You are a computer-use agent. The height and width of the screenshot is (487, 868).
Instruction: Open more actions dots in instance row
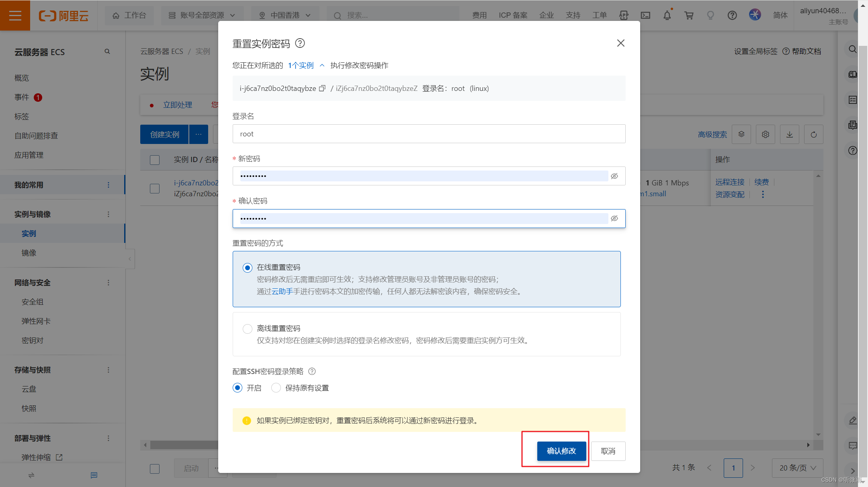[x=763, y=195]
